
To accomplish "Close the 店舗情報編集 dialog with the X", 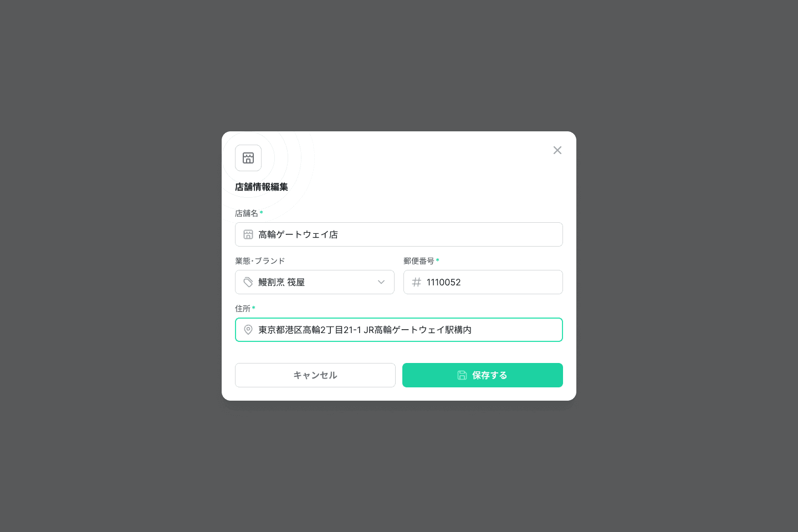I will (557, 150).
